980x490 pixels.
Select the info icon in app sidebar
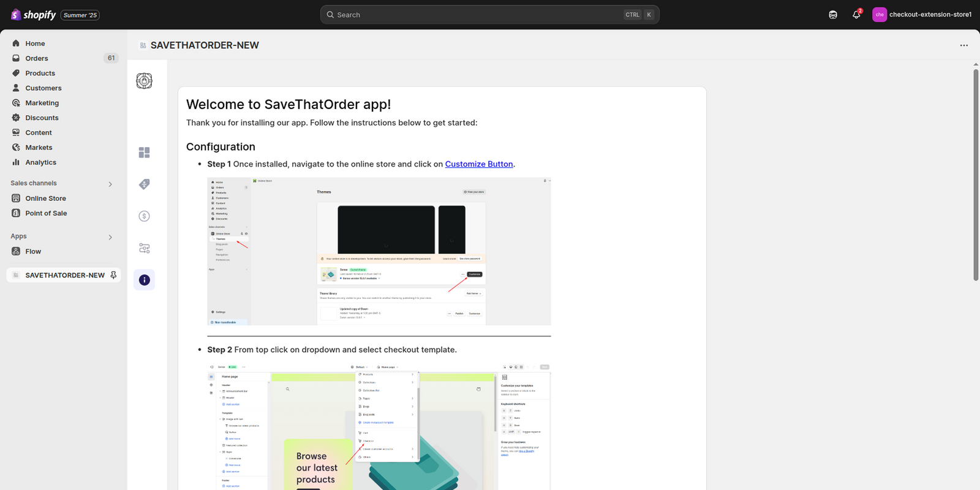(144, 280)
